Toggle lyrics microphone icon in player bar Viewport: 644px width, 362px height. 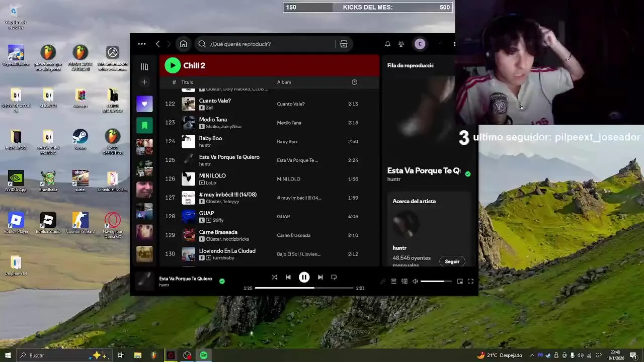[x=383, y=282]
